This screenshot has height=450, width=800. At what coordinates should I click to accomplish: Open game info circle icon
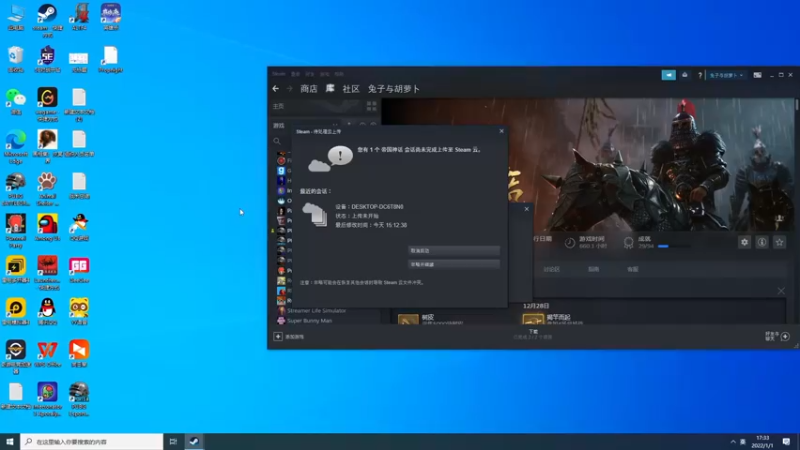[762, 242]
